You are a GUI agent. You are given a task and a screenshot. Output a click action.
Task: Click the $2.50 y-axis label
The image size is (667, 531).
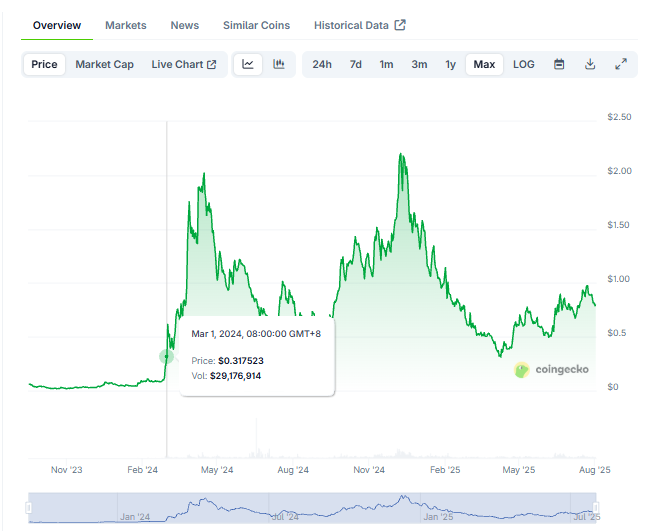[619, 117]
